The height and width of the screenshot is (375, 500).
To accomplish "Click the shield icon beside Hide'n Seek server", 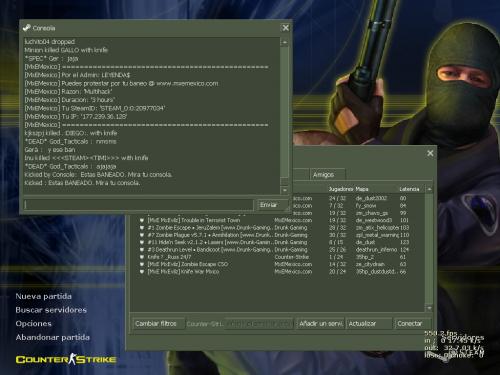I will tap(142, 242).
